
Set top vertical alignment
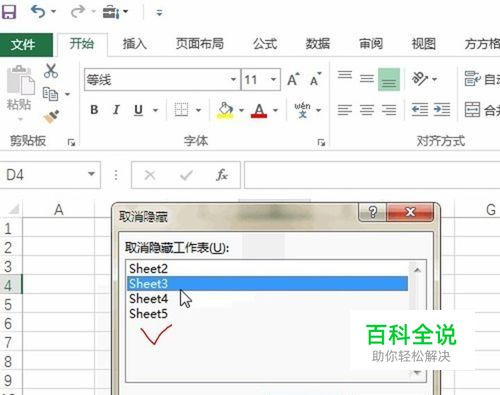point(345,75)
